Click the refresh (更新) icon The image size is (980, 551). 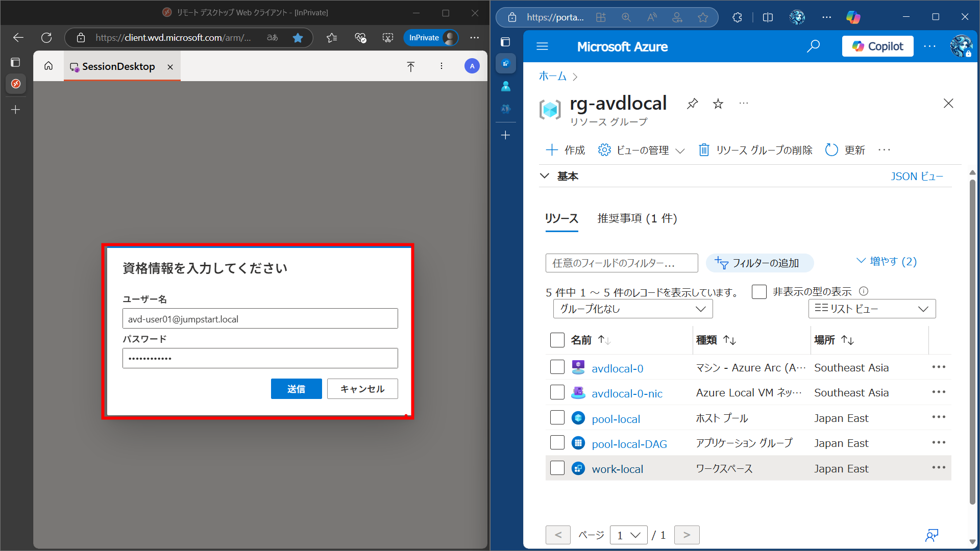coord(831,149)
